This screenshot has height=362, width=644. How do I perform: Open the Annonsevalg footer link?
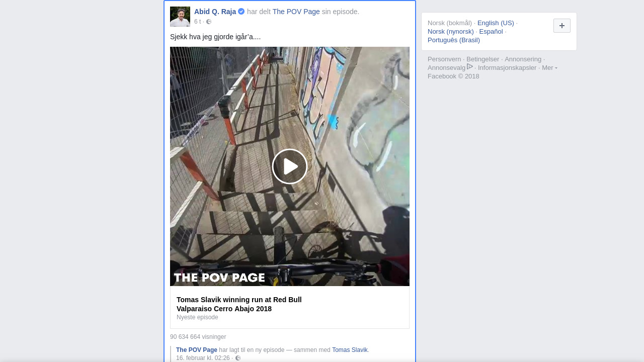446,67
